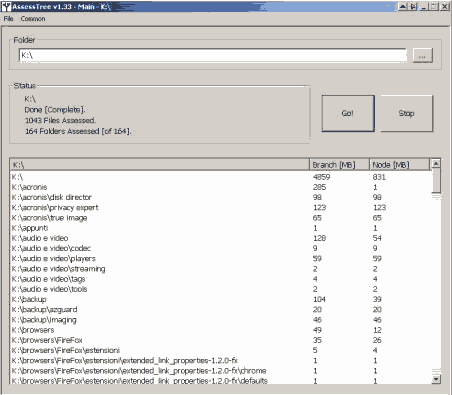
Task: Start the assessment with Go! button
Action: tap(348, 113)
